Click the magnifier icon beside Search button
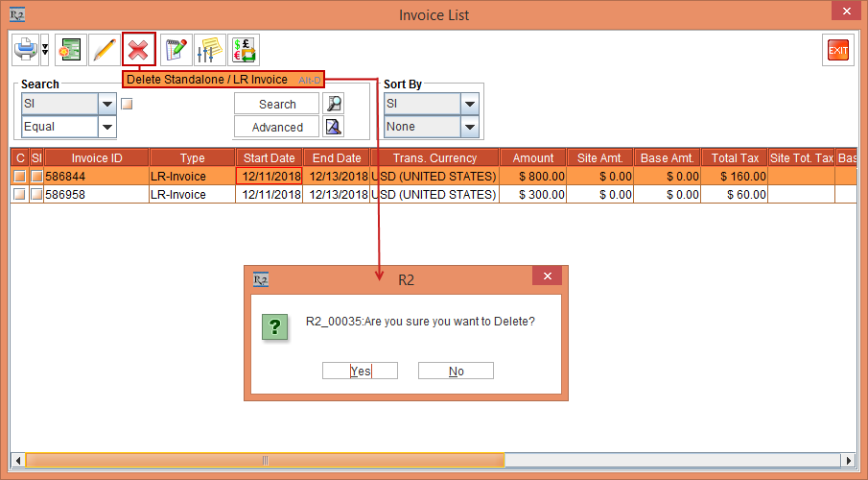 pos(333,104)
